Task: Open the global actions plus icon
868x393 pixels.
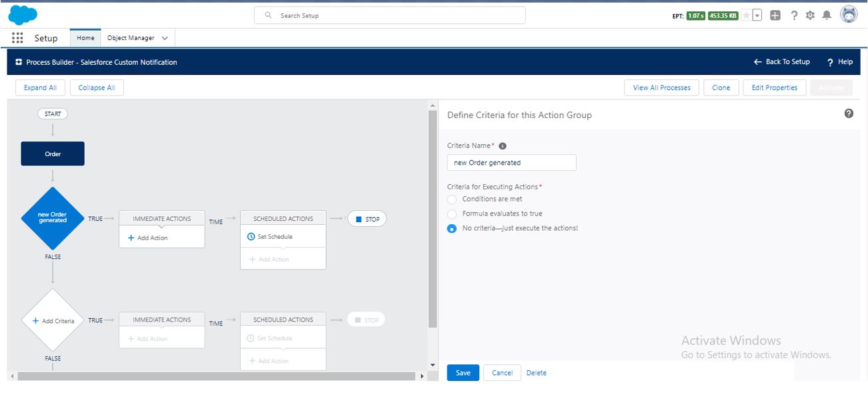Action: [775, 15]
